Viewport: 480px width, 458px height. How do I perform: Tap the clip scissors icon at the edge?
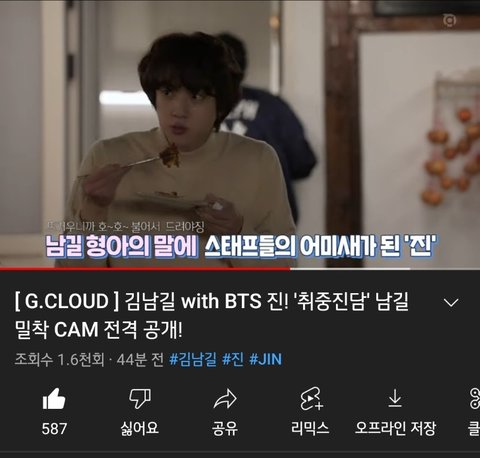point(475,399)
